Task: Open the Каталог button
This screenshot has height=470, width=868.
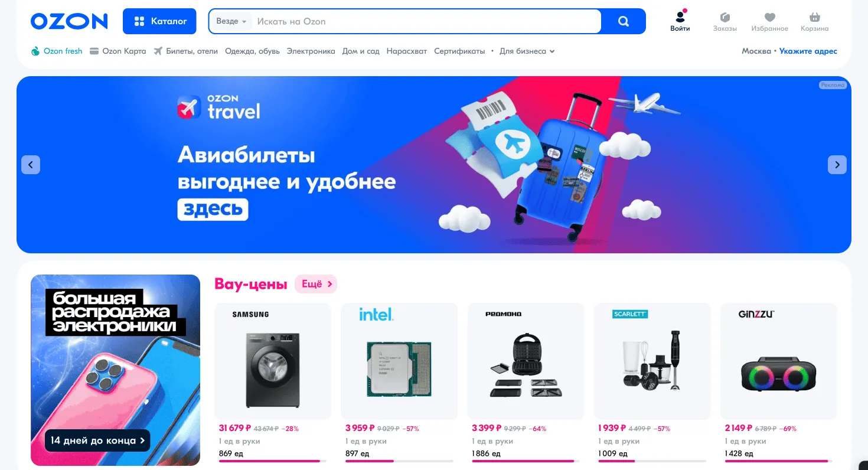Action: (x=159, y=21)
